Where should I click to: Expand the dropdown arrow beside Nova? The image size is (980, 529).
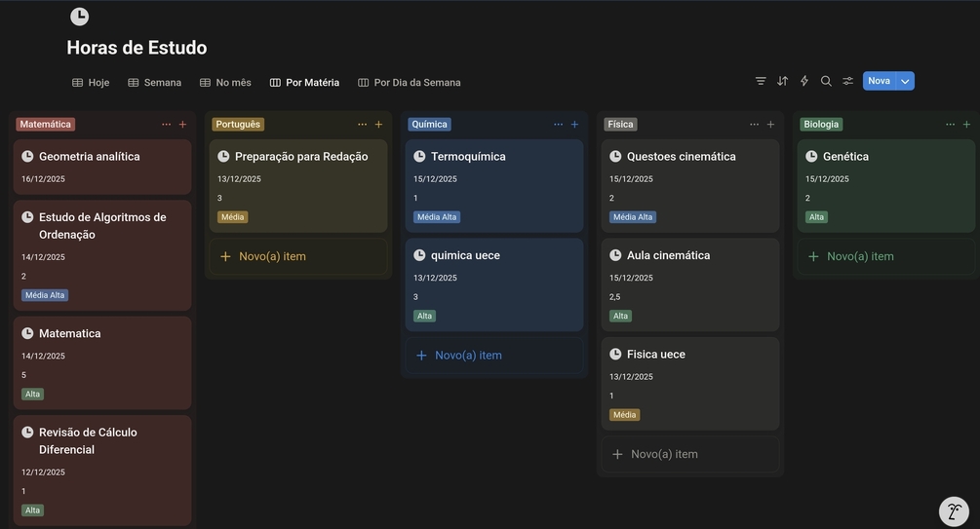(x=905, y=81)
